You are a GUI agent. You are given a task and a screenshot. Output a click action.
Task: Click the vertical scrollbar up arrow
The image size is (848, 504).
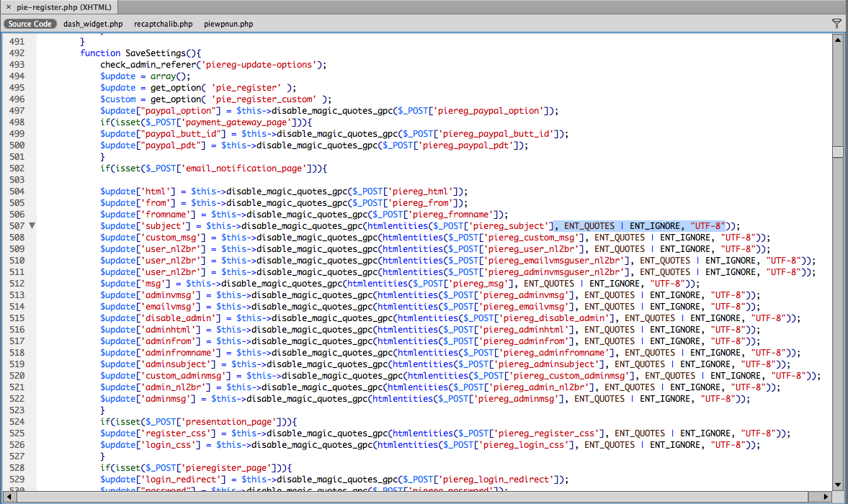(838, 40)
